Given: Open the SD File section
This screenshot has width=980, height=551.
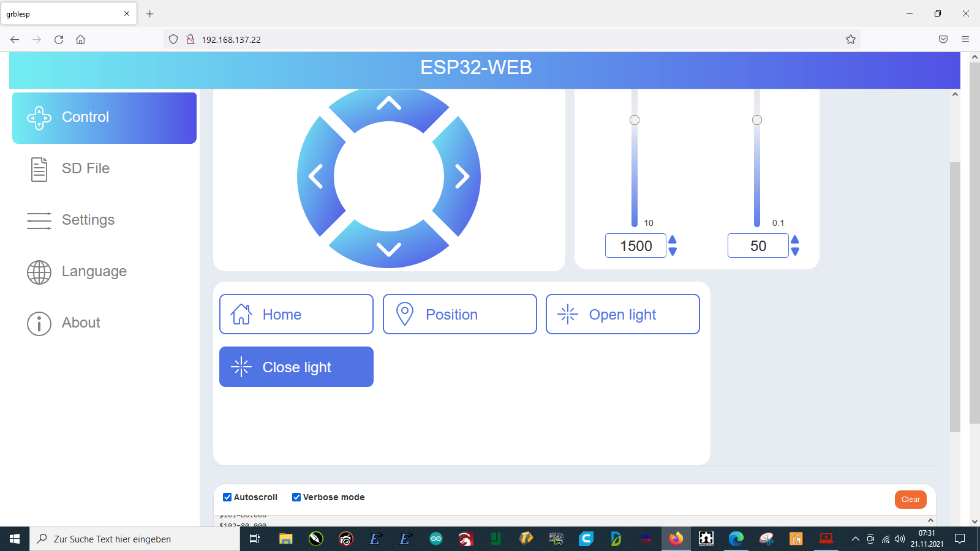Looking at the screenshot, I should click(x=86, y=168).
